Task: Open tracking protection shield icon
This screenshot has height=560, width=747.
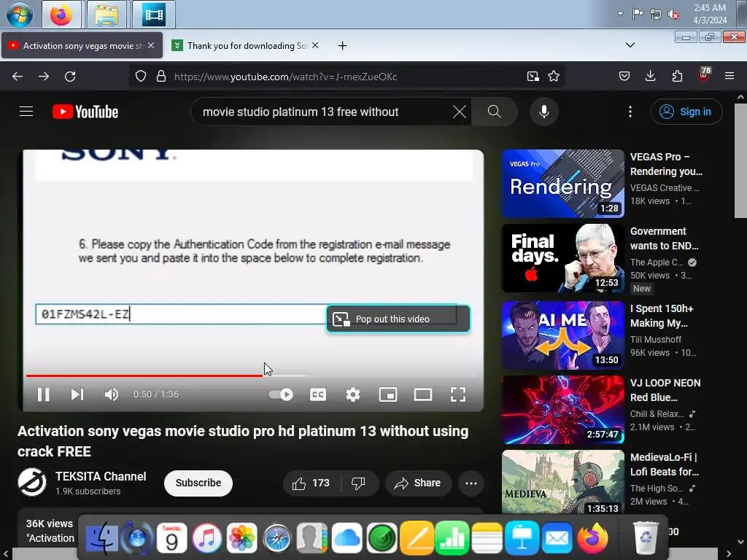Action: pos(141,76)
